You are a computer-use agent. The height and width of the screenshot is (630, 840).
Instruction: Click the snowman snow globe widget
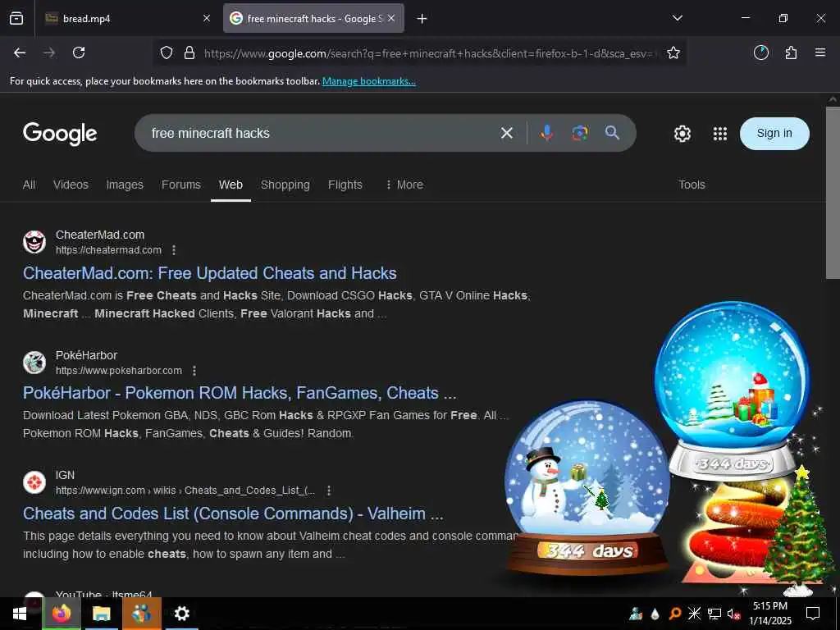[x=587, y=487]
